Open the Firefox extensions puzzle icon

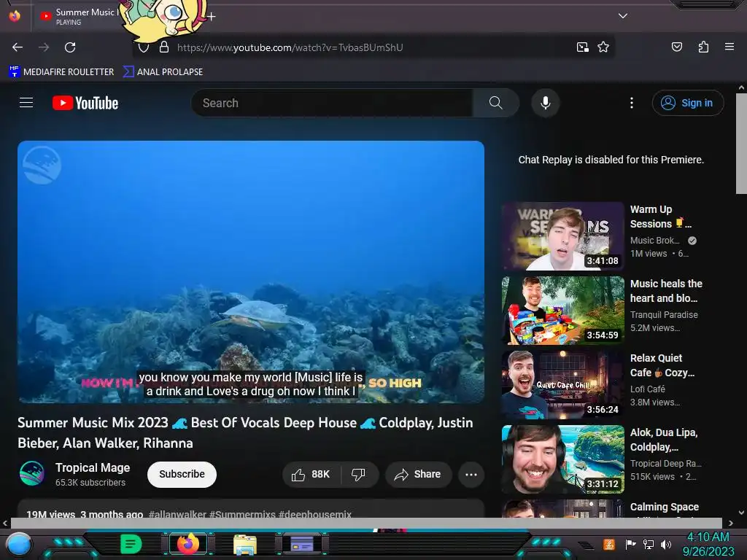(703, 47)
